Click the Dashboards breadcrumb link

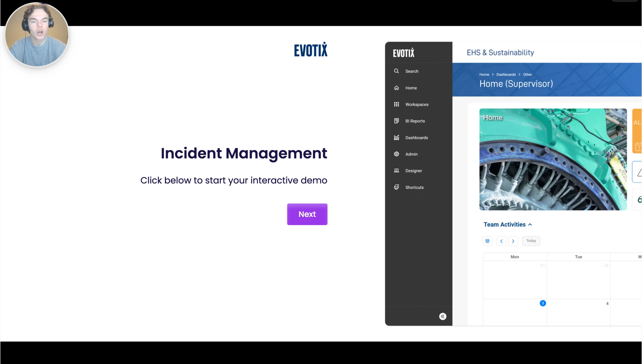click(x=506, y=74)
